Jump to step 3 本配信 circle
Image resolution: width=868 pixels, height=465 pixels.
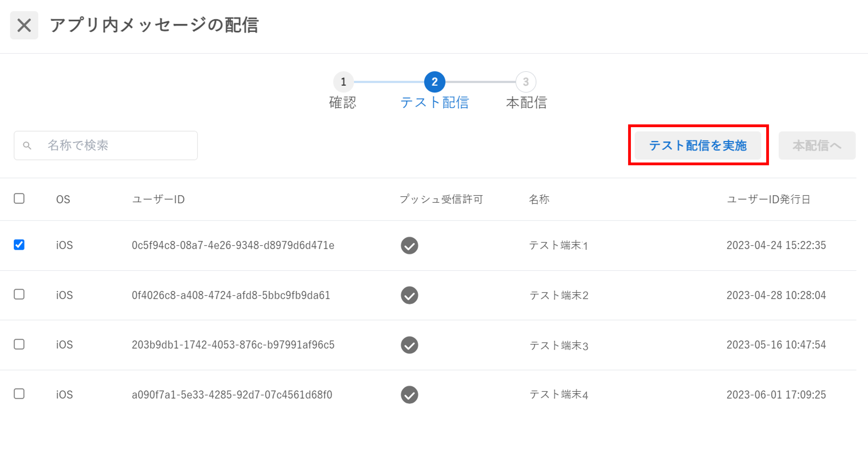click(526, 82)
